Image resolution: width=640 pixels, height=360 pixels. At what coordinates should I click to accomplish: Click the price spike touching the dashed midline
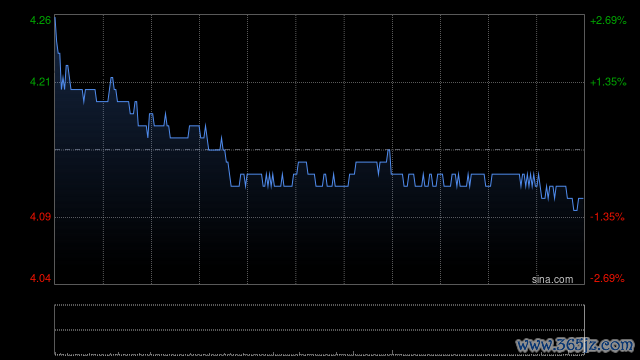(389, 150)
